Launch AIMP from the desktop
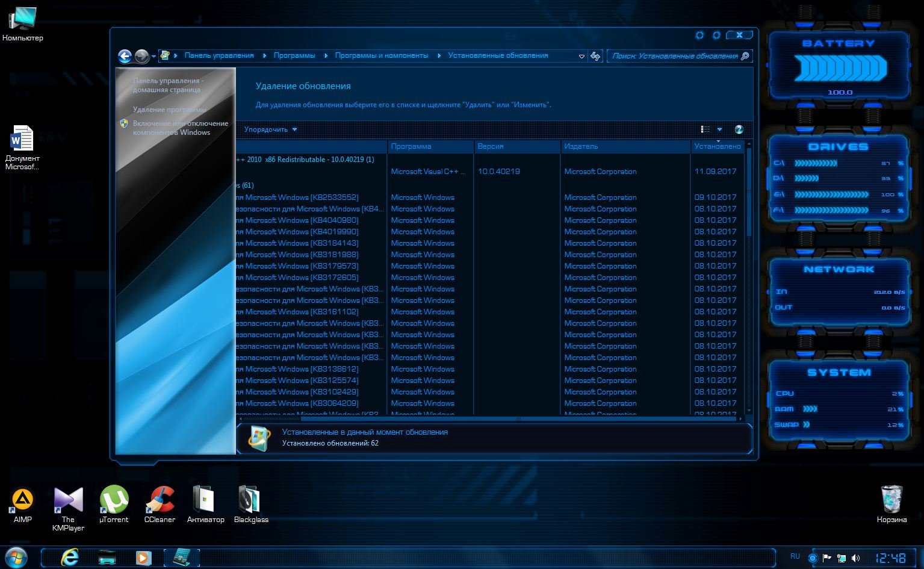 (23, 505)
